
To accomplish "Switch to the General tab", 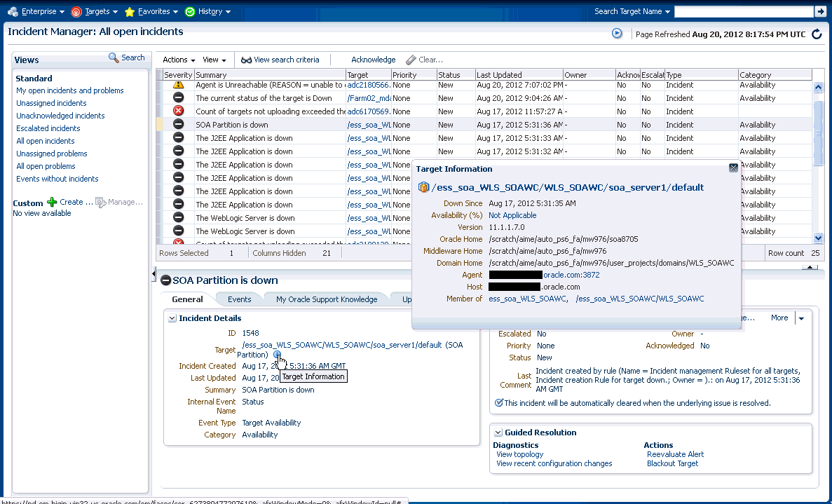I will click(x=187, y=299).
